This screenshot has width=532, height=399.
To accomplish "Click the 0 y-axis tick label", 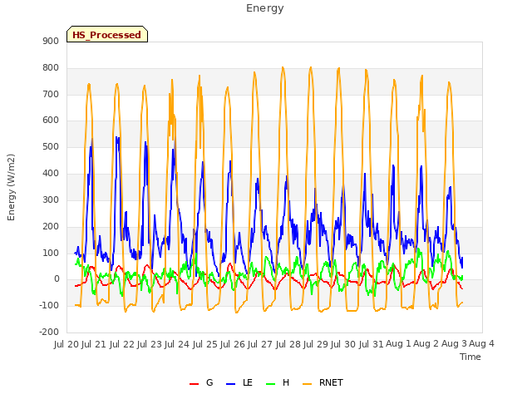I will [x=57, y=279].
